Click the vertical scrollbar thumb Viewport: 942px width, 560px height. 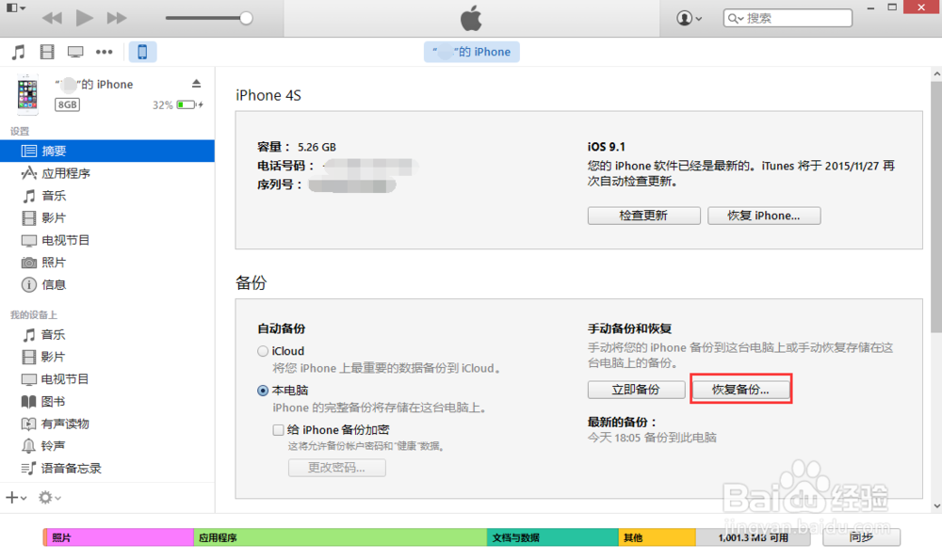(936, 207)
